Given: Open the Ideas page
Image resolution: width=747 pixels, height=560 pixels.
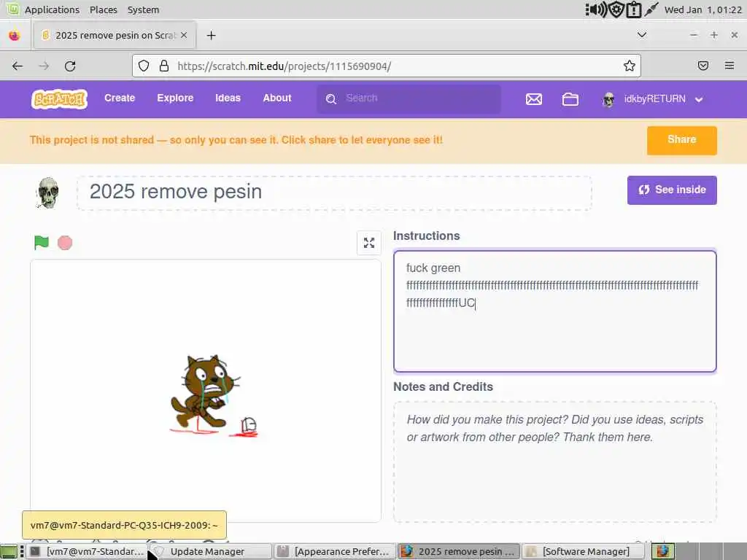Looking at the screenshot, I should pyautogui.click(x=228, y=98).
